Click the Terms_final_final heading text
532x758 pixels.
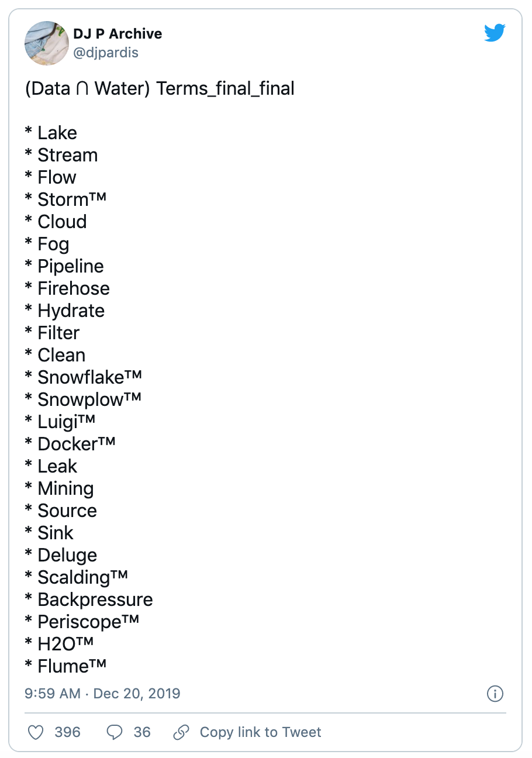coord(226,89)
